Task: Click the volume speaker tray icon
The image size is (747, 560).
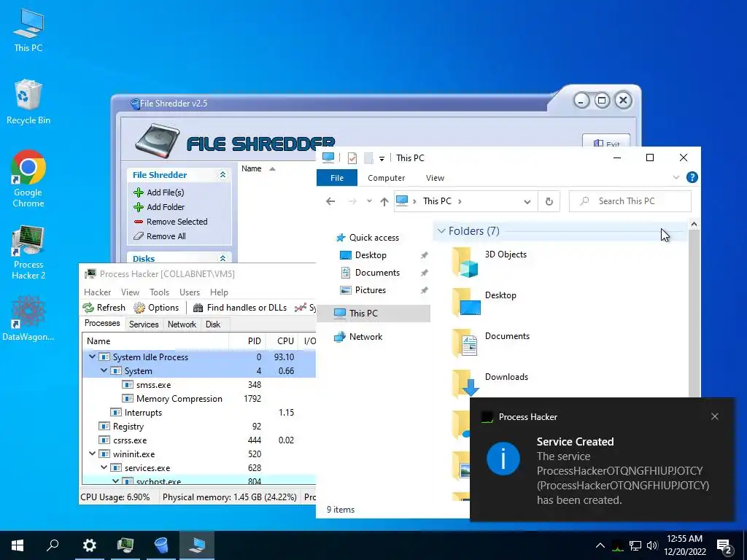Action: (x=652, y=545)
